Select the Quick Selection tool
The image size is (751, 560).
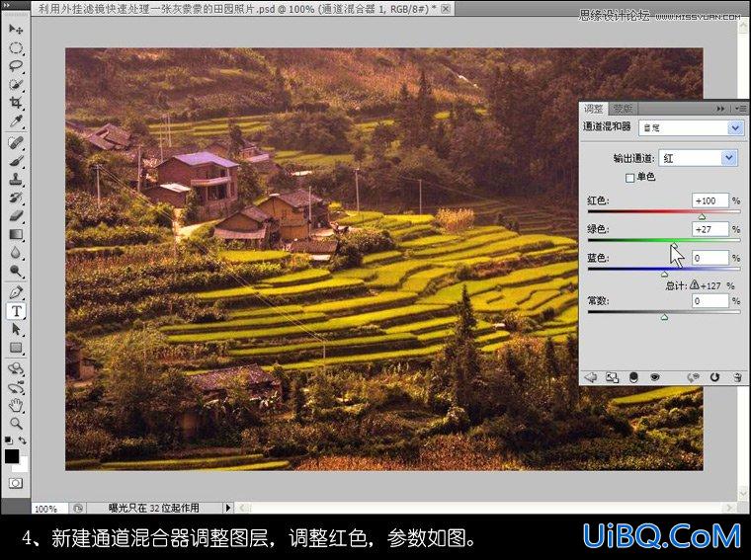16,85
